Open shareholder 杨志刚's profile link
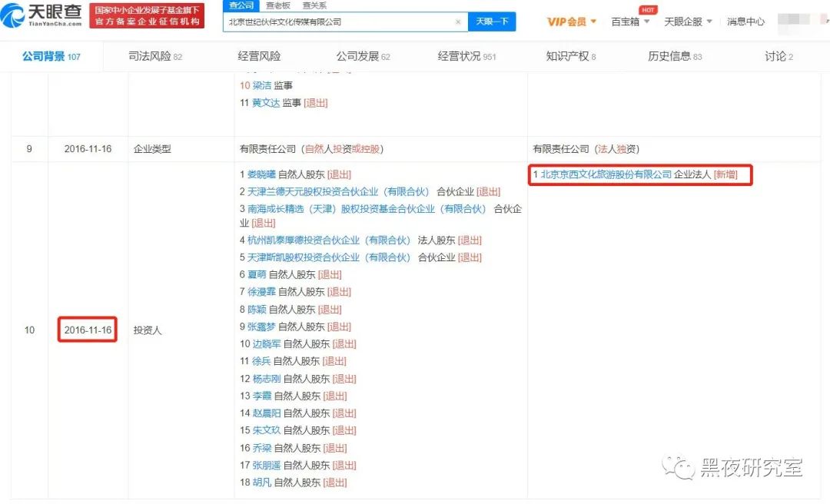Screen dimensions: 830x504 (266, 379)
